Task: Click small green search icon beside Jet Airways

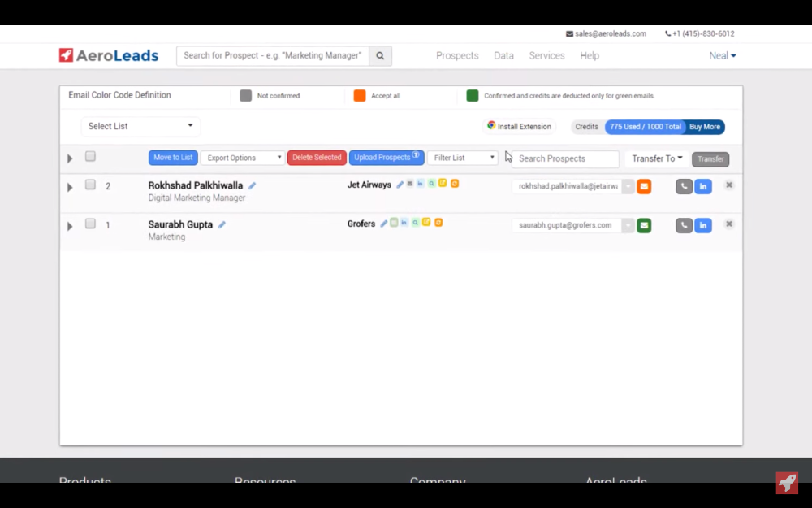Action: point(431,184)
